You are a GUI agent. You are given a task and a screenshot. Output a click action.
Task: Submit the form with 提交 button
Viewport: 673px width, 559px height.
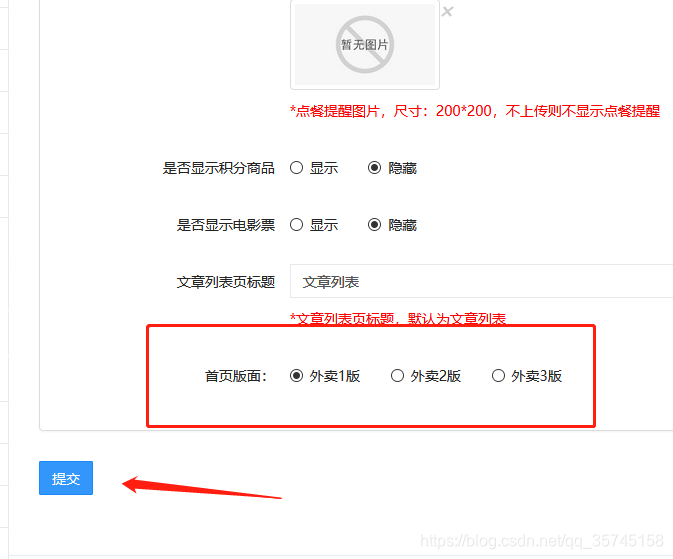tap(66, 478)
